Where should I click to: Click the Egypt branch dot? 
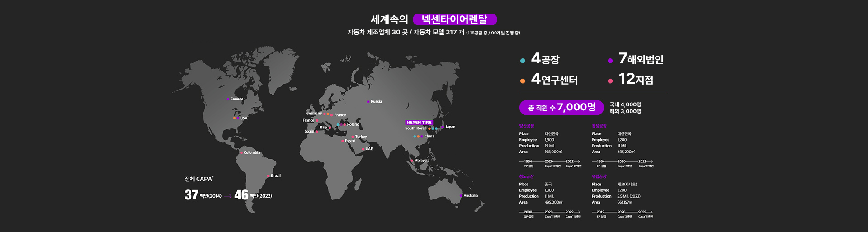[343, 141]
